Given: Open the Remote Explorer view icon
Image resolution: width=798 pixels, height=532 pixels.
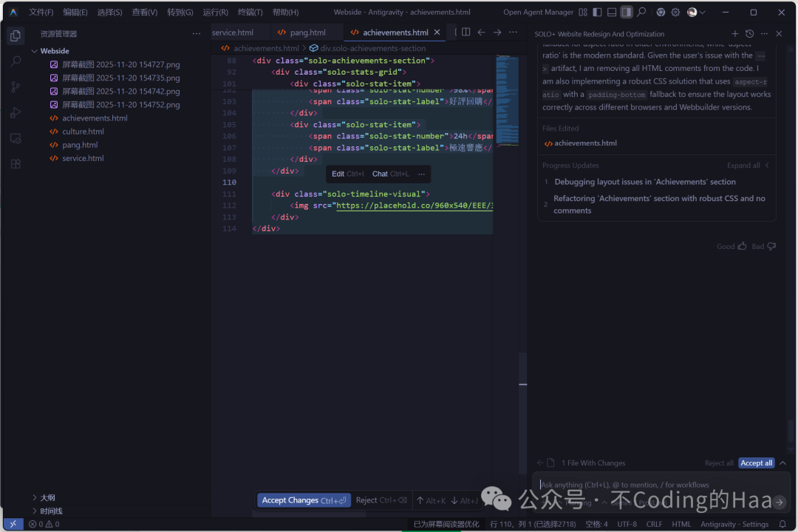Looking at the screenshot, I should click(16, 138).
